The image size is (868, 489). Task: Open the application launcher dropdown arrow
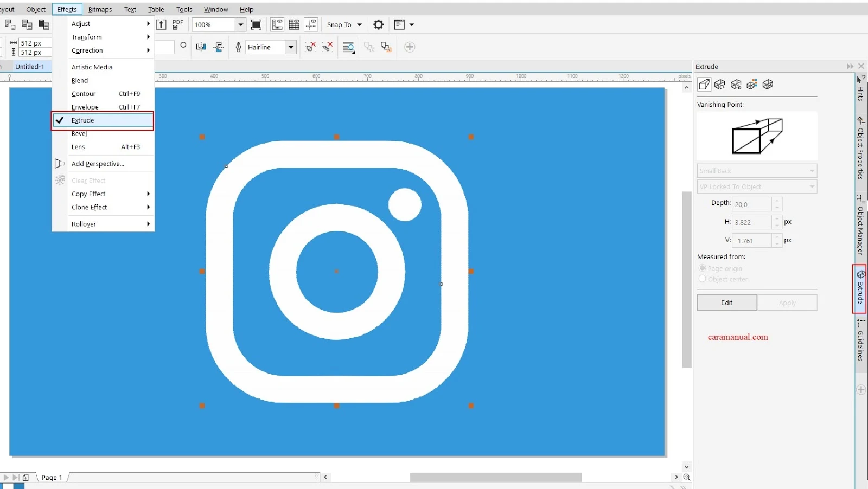[412, 24]
